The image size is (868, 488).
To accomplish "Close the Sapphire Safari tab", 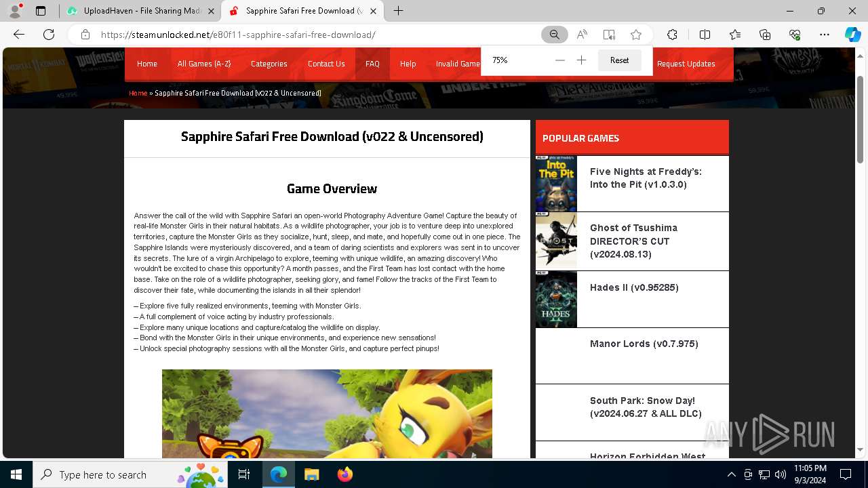I will pos(374,11).
